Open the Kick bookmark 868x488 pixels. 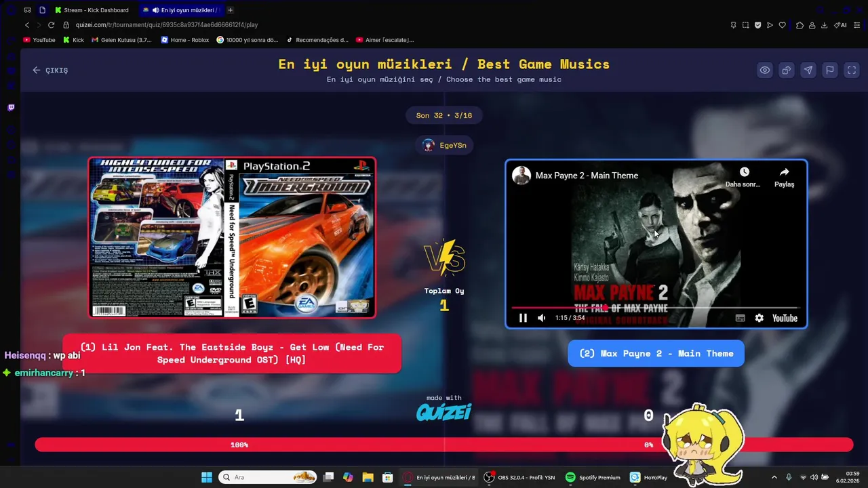pos(73,40)
